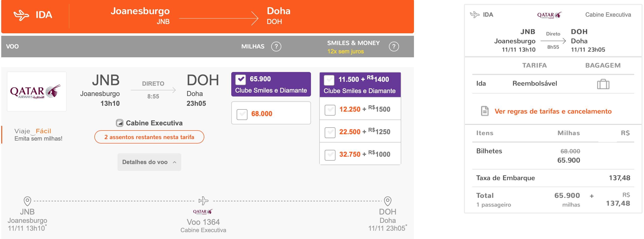Click the Qatar Airways logo thumbnail
The height and width of the screenshot is (239, 644).
coord(37,91)
